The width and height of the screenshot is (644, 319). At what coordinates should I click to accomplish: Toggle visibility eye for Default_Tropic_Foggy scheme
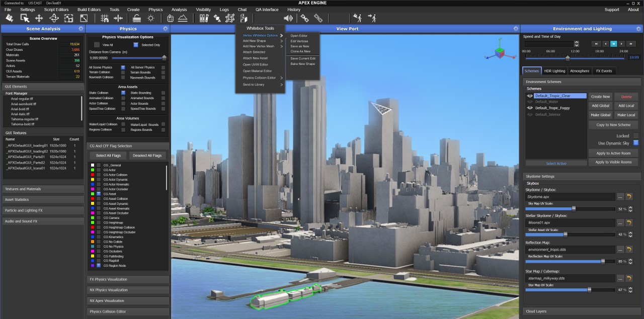[x=530, y=108]
